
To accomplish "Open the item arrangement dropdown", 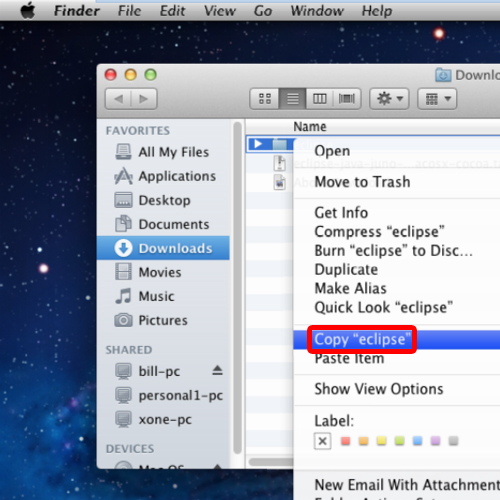I will [437, 99].
